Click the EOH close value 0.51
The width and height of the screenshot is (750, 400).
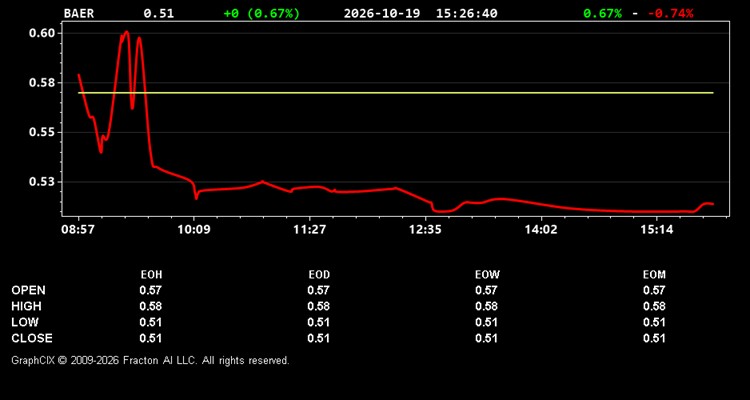pyautogui.click(x=151, y=338)
